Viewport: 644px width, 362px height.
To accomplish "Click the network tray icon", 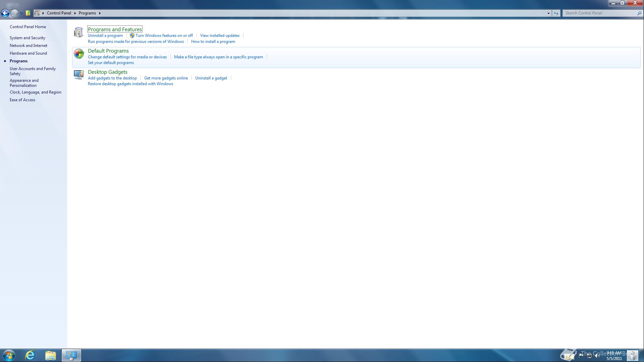I will coord(589,356).
